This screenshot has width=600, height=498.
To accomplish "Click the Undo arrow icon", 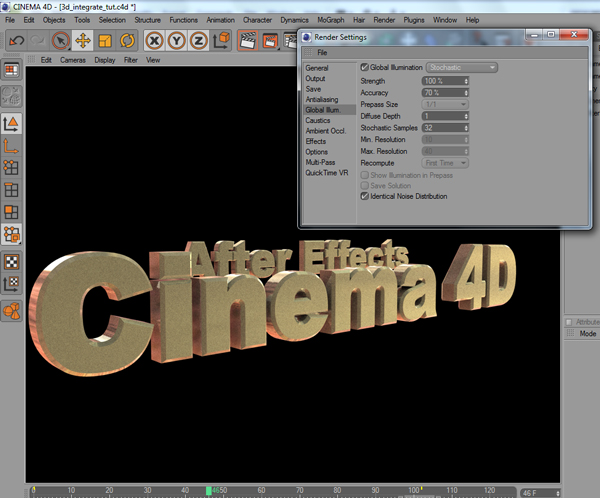I will click(16, 41).
